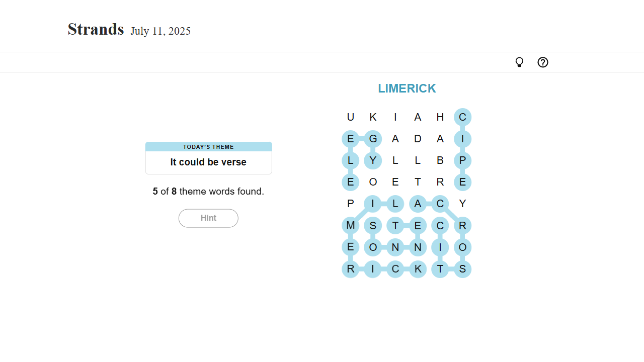The image size is (644, 362).
Task: Open the question mark help icon
Action: [x=543, y=62]
